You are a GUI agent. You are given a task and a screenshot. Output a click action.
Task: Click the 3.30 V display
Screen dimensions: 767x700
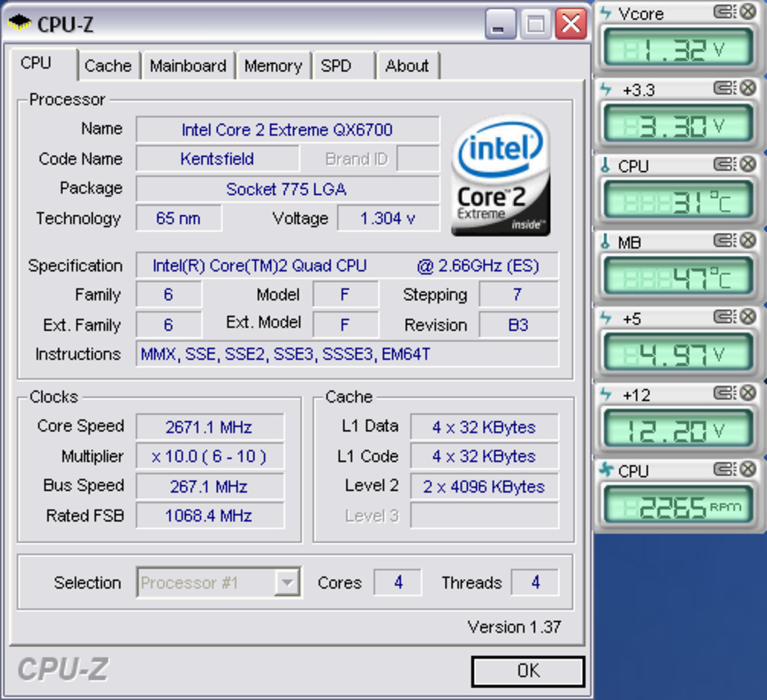click(678, 124)
